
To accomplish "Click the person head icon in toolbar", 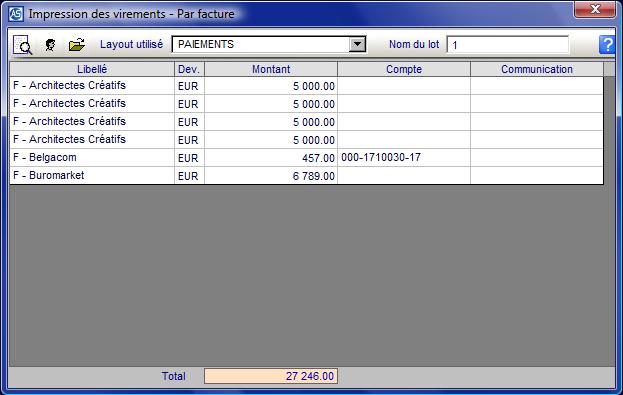I will pyautogui.click(x=50, y=45).
